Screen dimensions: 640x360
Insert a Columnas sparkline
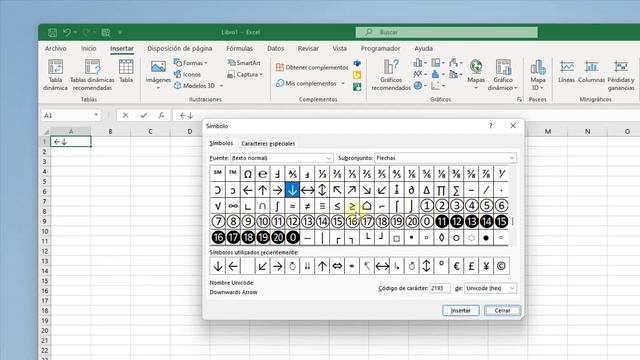click(x=591, y=71)
